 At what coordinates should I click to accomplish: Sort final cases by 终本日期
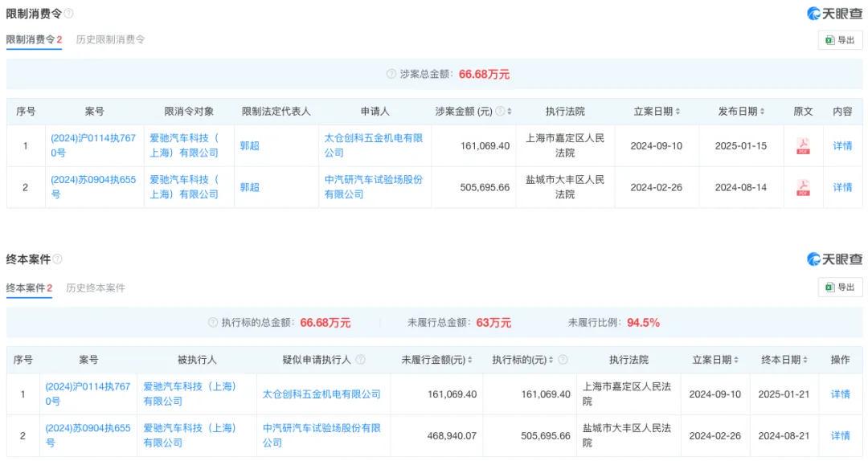point(805,360)
